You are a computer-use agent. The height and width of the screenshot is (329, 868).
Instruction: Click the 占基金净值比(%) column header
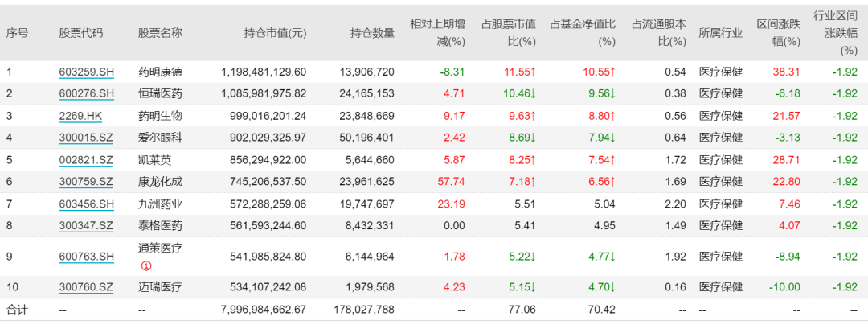[x=583, y=33]
